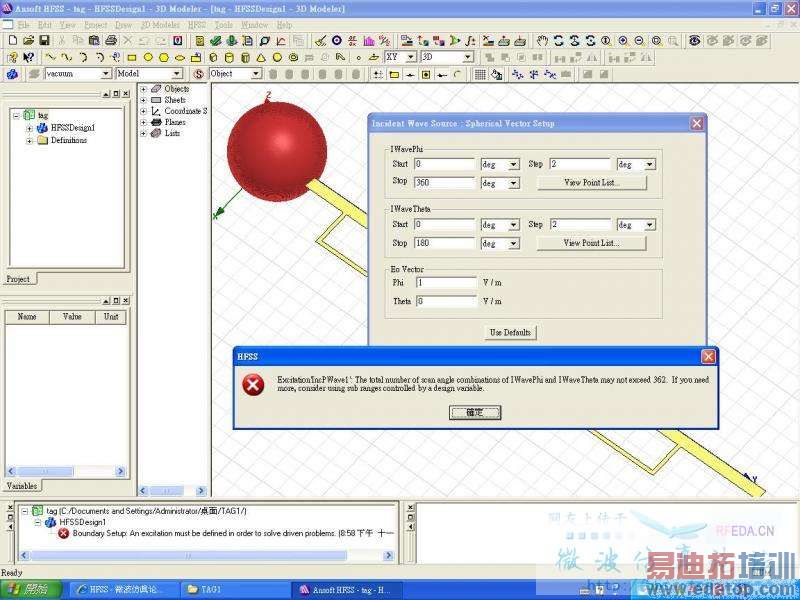Expand the HFSSDesign1 node in project tree
800x600 pixels.
point(29,128)
